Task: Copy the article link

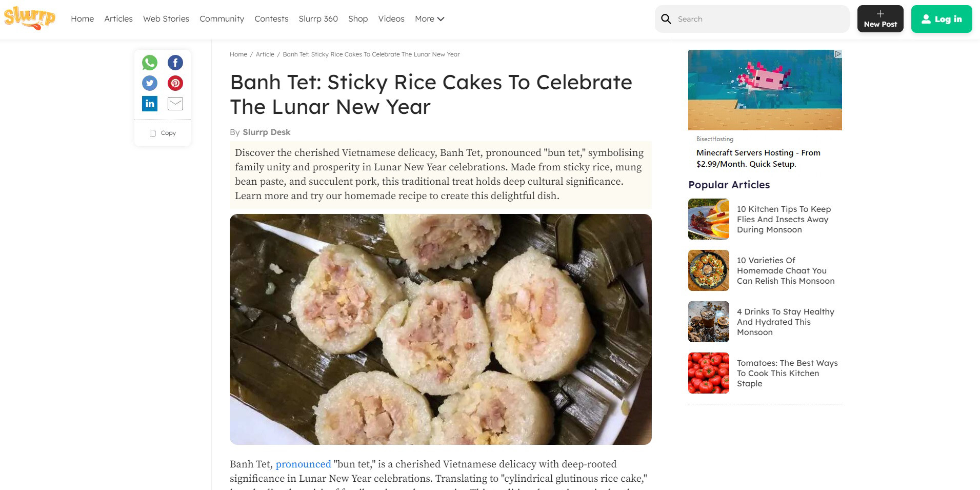Action: [163, 133]
